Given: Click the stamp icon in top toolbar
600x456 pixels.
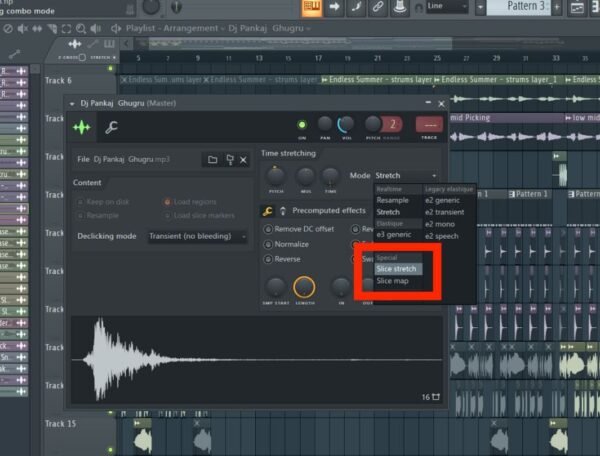Looking at the screenshot, I should 399,7.
